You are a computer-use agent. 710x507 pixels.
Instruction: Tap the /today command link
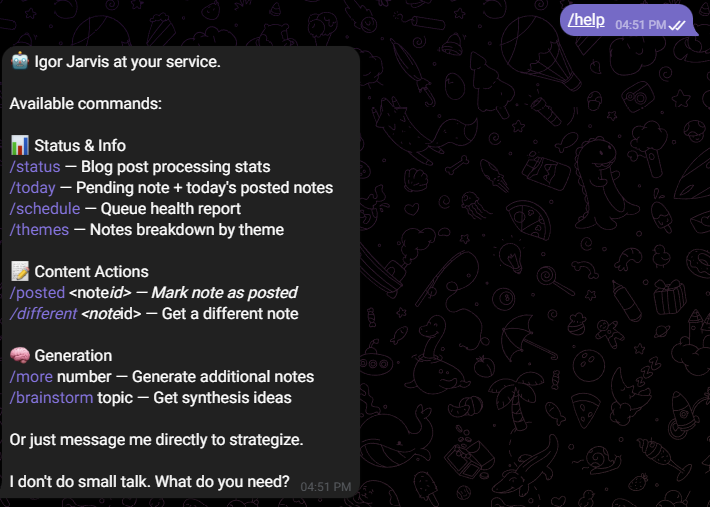coord(32,188)
